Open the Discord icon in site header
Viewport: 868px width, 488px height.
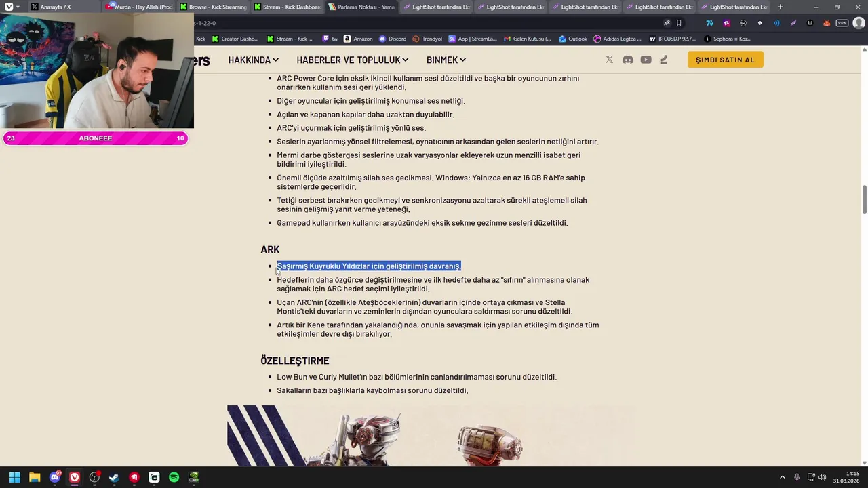pyautogui.click(x=628, y=60)
